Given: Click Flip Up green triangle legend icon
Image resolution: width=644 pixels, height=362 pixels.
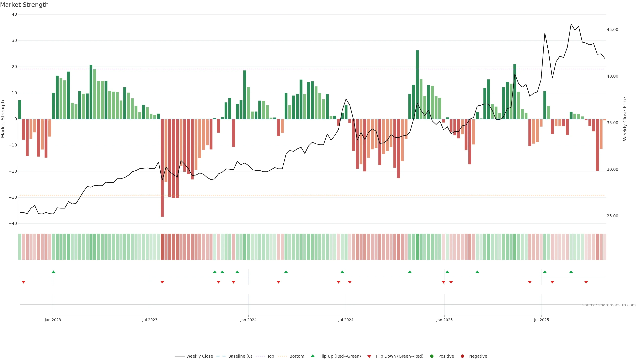Looking at the screenshot, I should coord(312,356).
